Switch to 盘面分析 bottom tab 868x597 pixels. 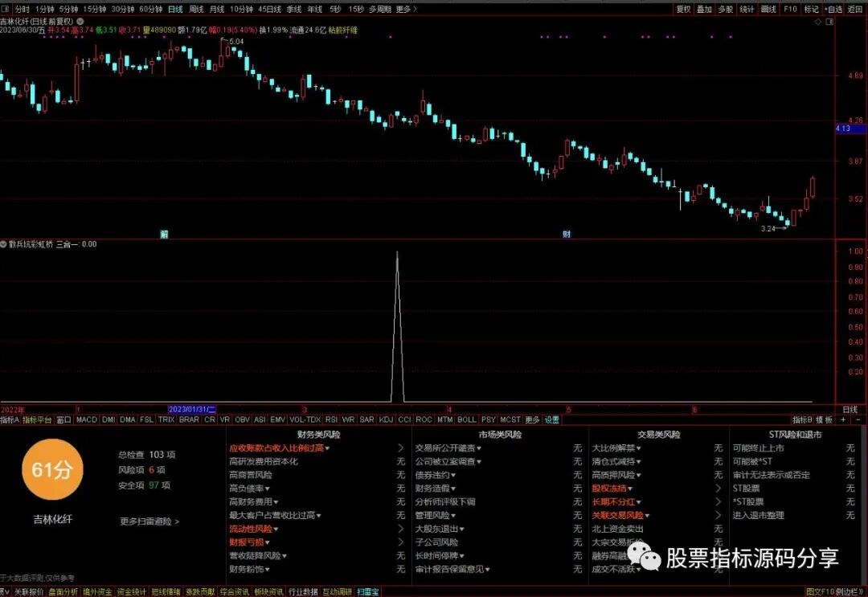pyautogui.click(x=63, y=592)
